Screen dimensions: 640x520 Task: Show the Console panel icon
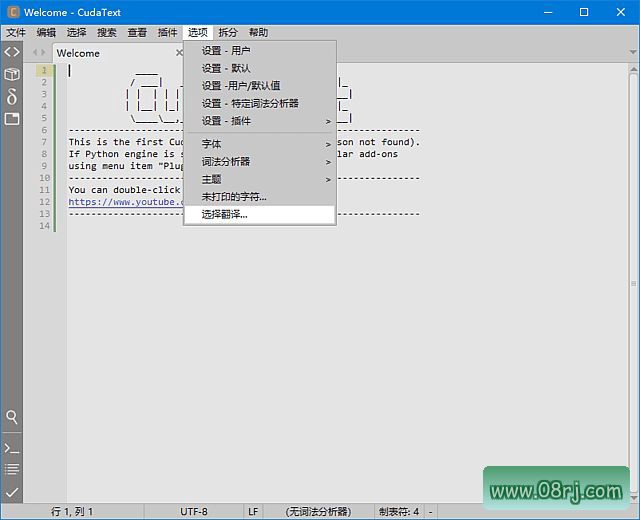tap(11, 447)
